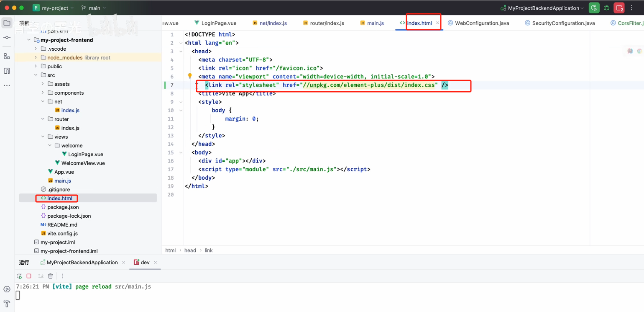Select MyProjectBackendApplication tab in Run panel
Viewport: 644px width, 312px height.
(79, 263)
